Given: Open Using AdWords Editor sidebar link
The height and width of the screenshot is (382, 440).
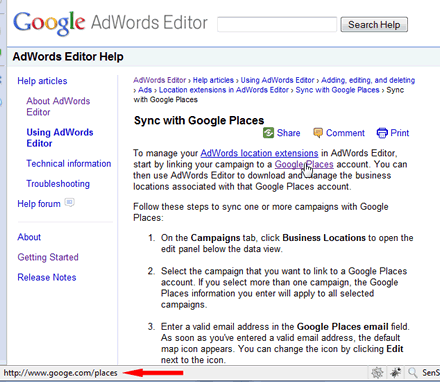Looking at the screenshot, I should coord(60,138).
